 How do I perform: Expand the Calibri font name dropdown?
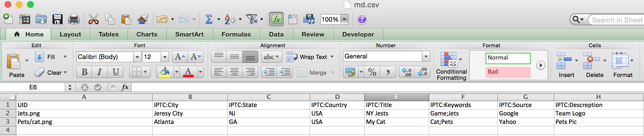point(137,57)
